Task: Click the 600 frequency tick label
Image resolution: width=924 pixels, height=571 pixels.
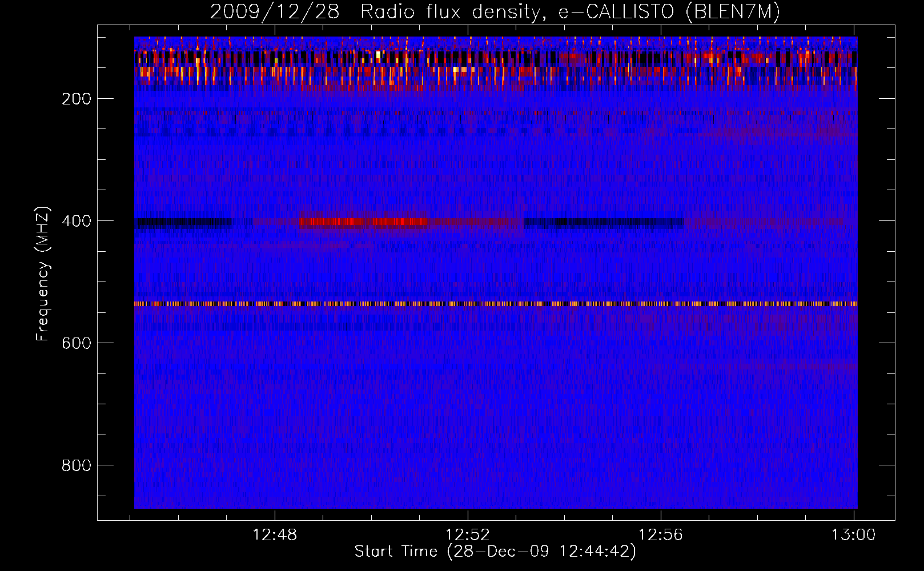Action: tap(77, 343)
